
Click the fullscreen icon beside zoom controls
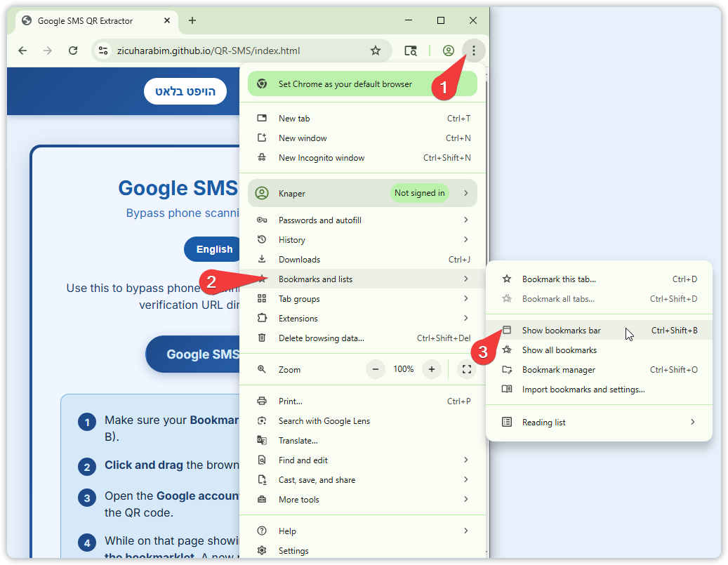coord(466,369)
